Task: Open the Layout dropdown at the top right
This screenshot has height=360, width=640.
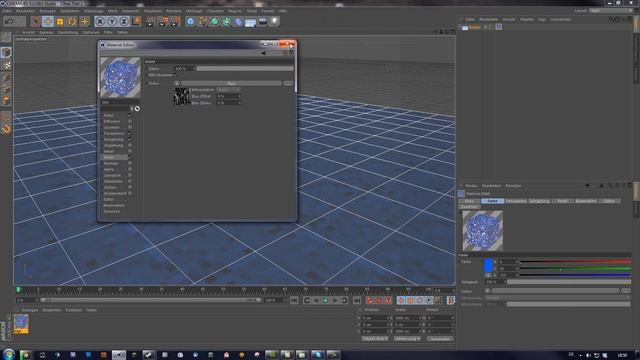Action: pyautogui.click(x=610, y=11)
